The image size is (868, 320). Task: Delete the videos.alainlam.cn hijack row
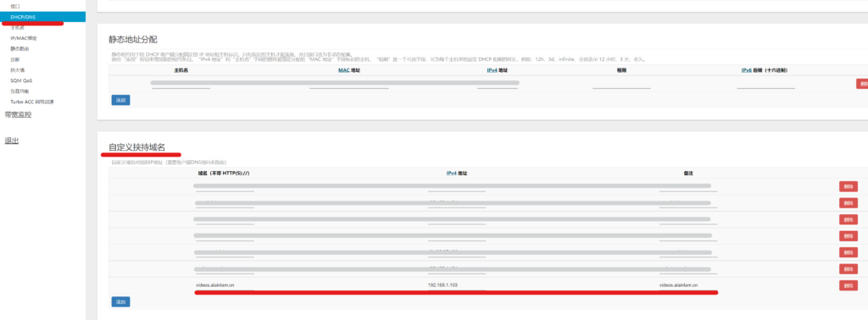[x=848, y=285]
